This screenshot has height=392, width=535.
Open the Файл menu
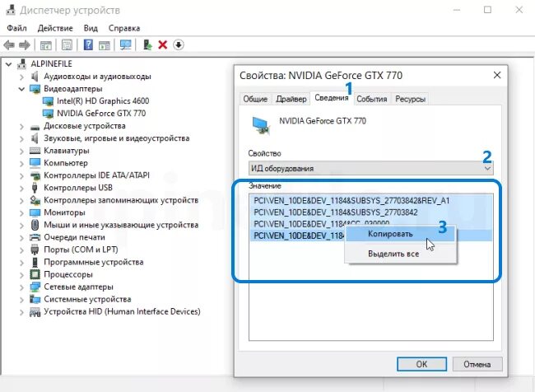pos(16,28)
